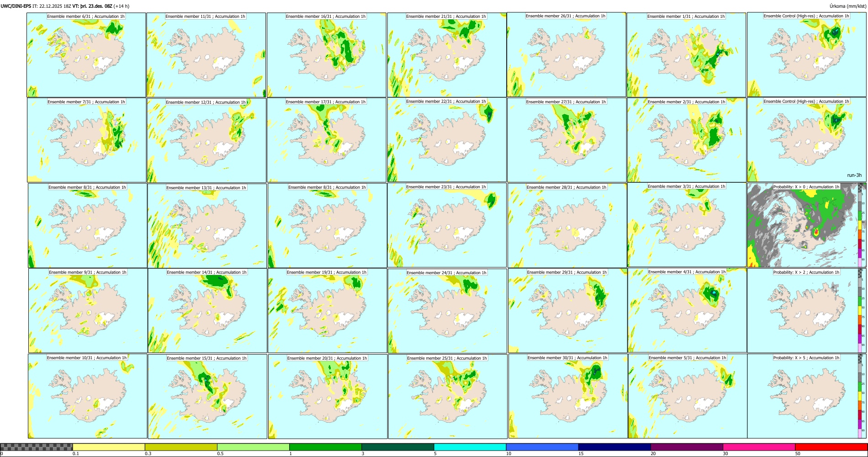This screenshot has height=457, width=868.
Task: Click the 'Úrkoma (mm/klst)' unit label
Action: pyautogui.click(x=848, y=6)
